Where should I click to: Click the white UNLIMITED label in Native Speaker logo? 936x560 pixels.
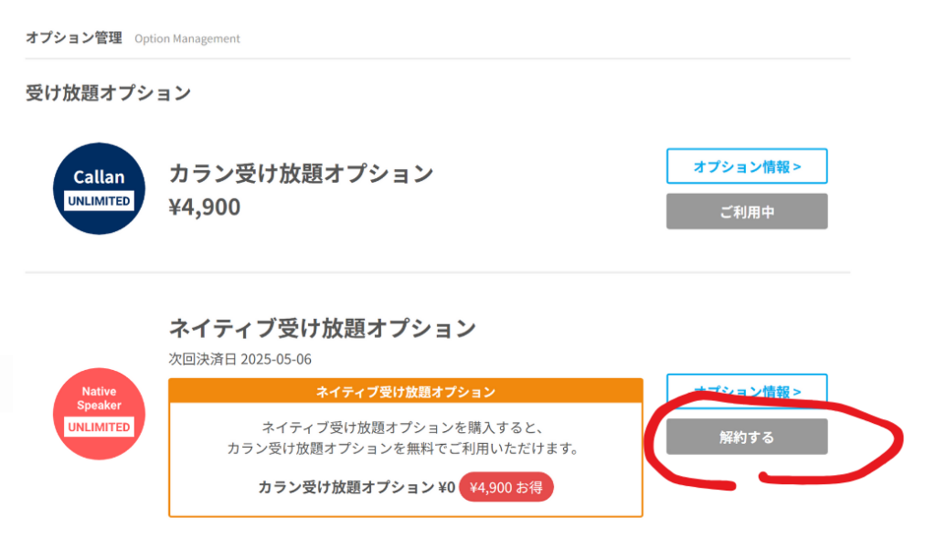click(99, 427)
